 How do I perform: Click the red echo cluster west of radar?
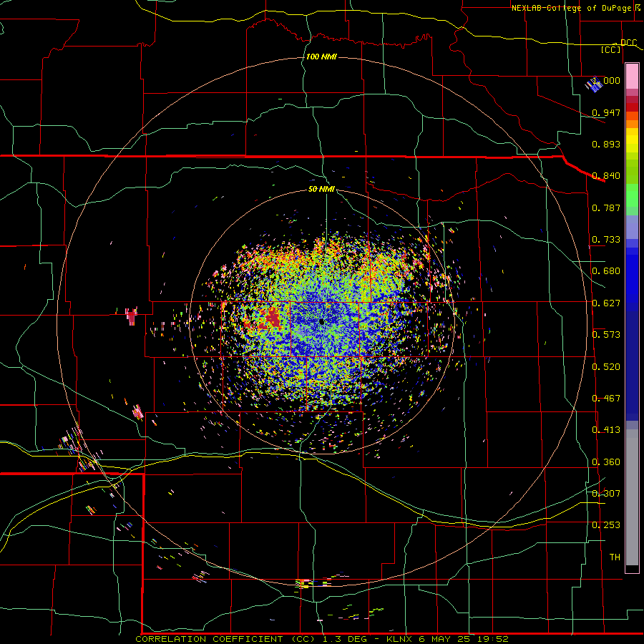[272, 318]
